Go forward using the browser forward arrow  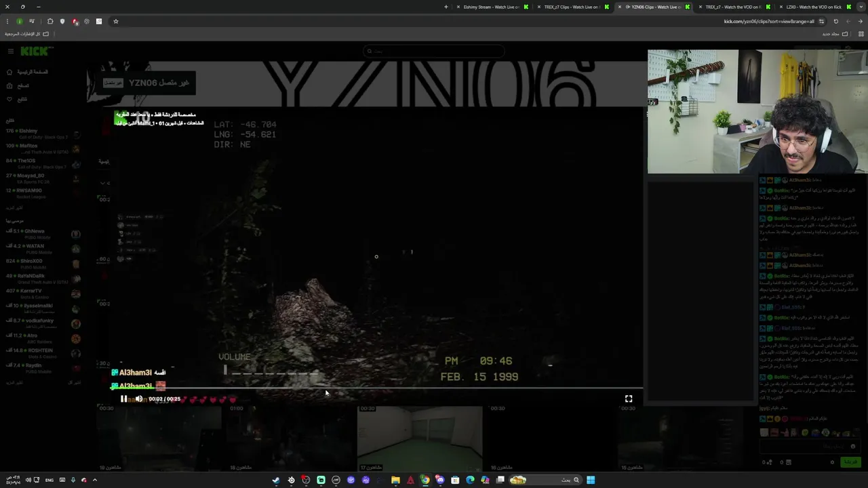coord(848,22)
